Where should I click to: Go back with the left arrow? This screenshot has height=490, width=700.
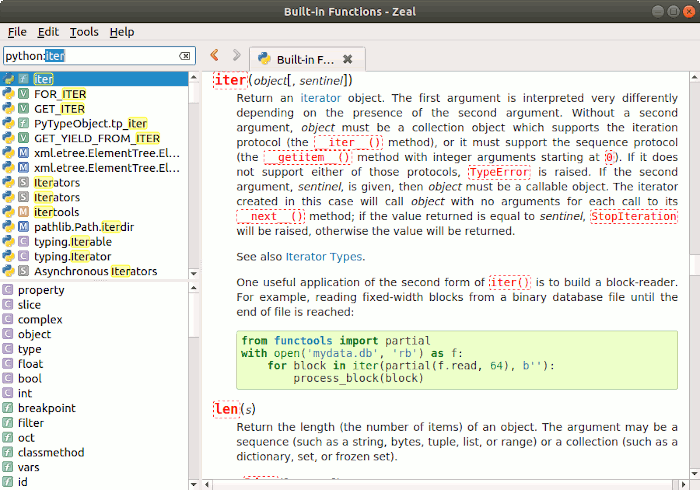[x=214, y=56]
